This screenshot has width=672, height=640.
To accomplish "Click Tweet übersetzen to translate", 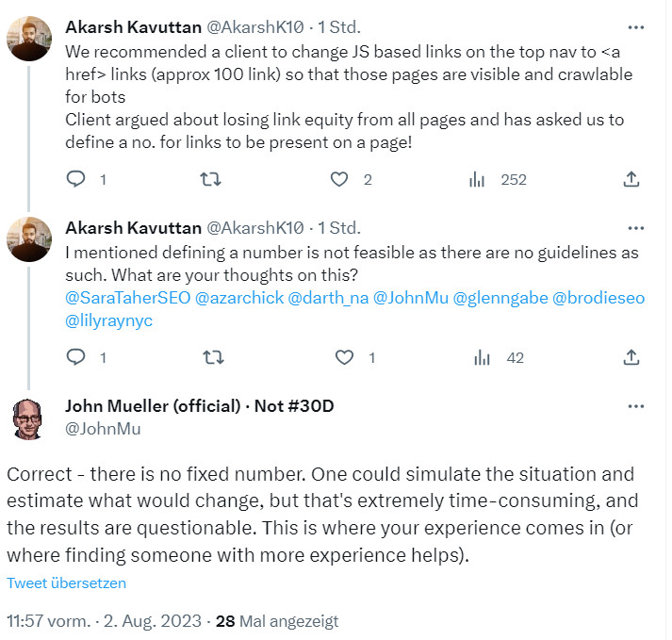I will [x=66, y=583].
